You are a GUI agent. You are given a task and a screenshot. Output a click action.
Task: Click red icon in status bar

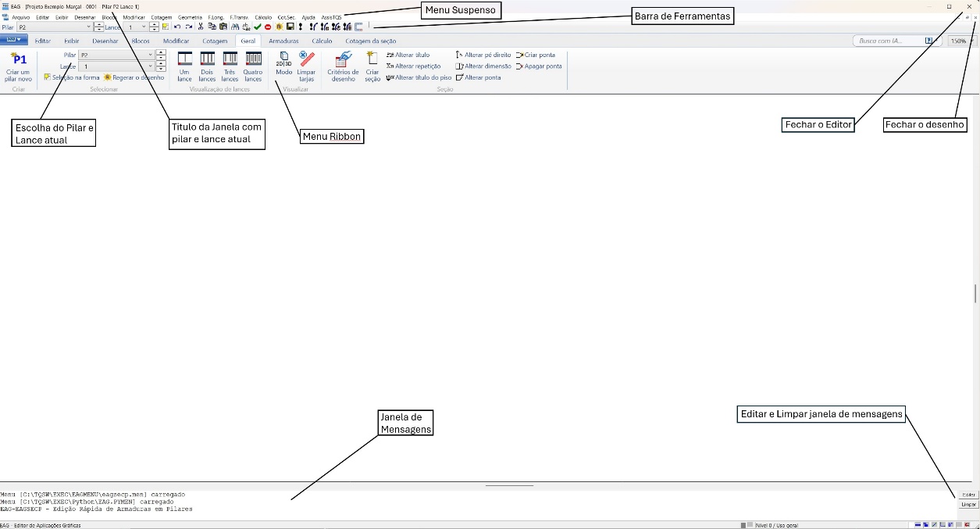[968, 525]
